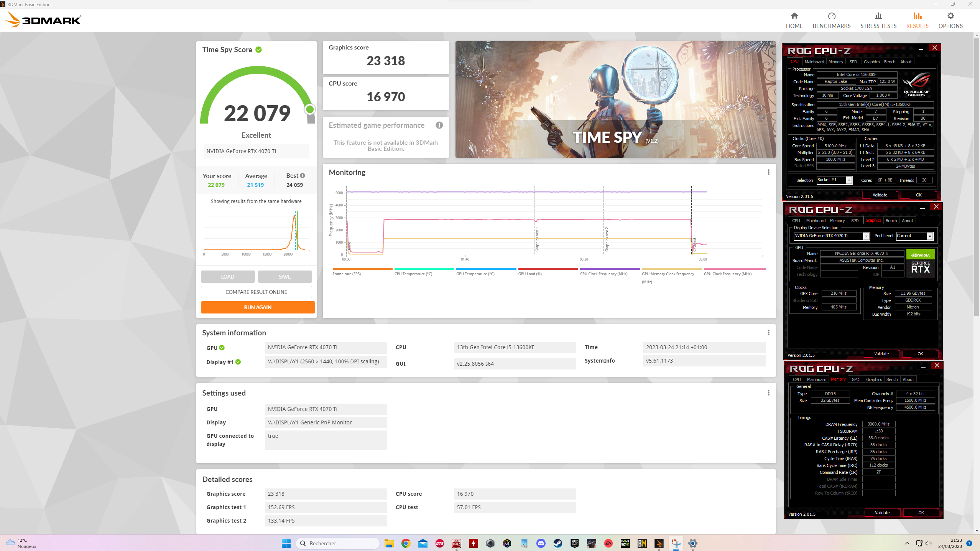
Task: Click Validate in the top CPU-Z window
Action: coord(880,195)
